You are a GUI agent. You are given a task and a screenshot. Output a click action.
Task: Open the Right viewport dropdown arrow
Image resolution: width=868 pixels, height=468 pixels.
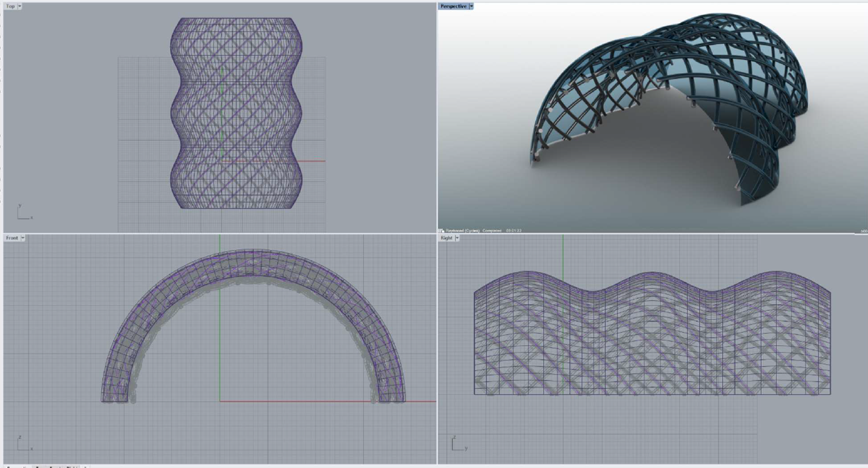pos(457,238)
